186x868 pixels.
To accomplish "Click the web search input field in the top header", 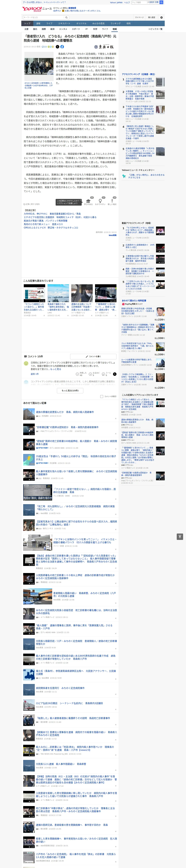I will pos(139,2).
